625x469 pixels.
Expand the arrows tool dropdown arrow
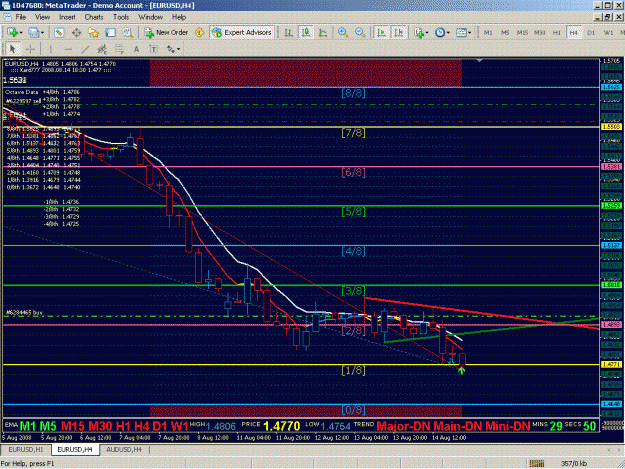pos(178,49)
